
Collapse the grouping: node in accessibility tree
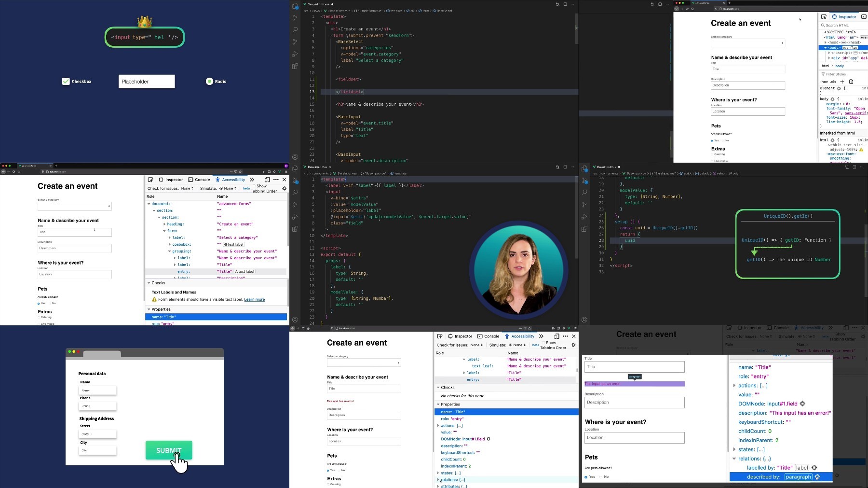(170, 251)
